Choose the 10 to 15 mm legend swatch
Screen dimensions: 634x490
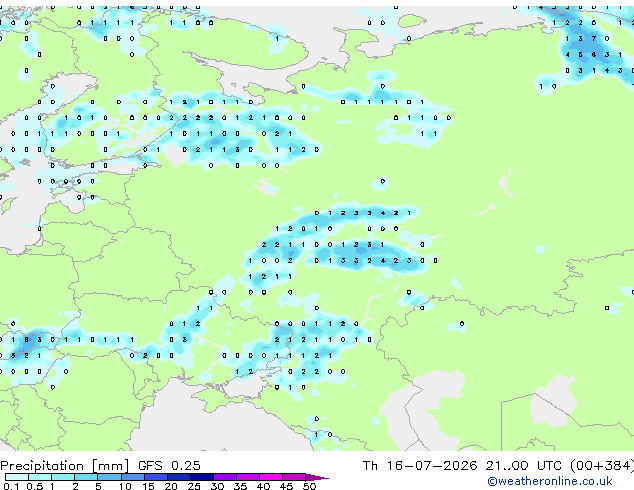coord(133,477)
